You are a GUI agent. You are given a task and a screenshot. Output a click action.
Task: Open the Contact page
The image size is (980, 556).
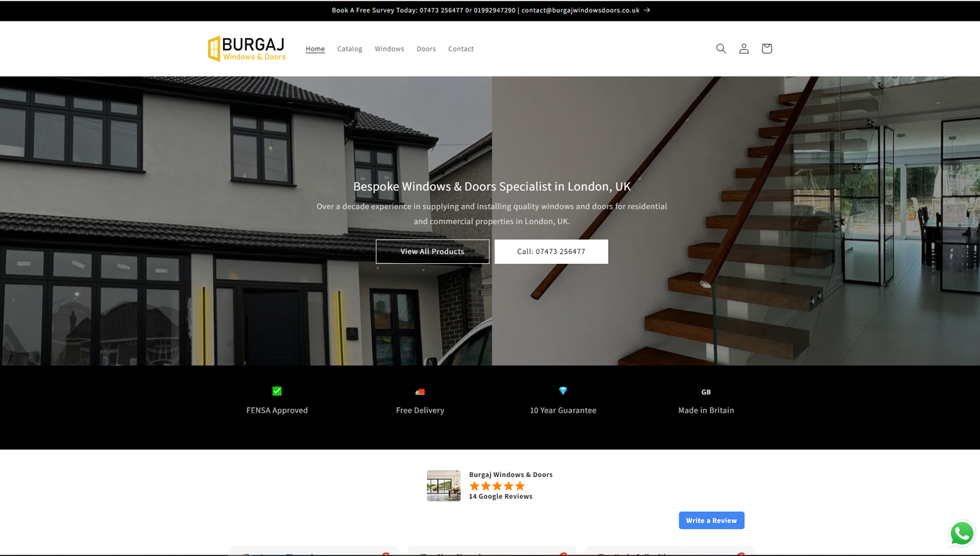[461, 49]
